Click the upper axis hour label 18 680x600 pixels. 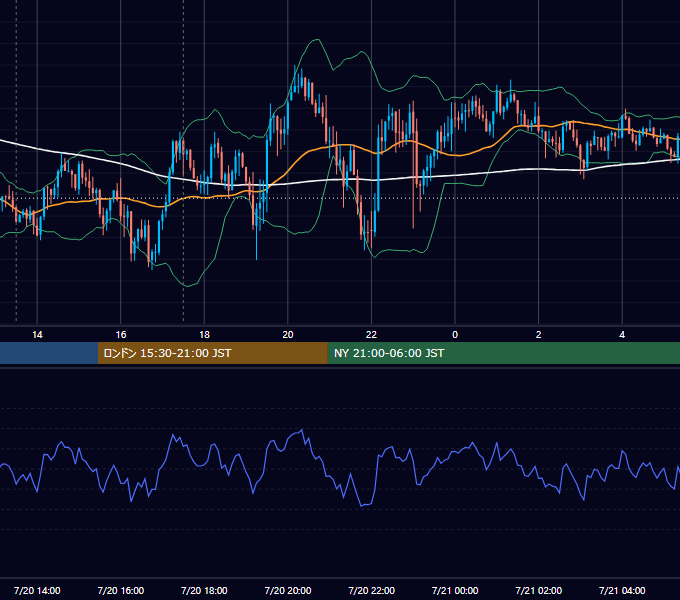pyautogui.click(x=204, y=335)
